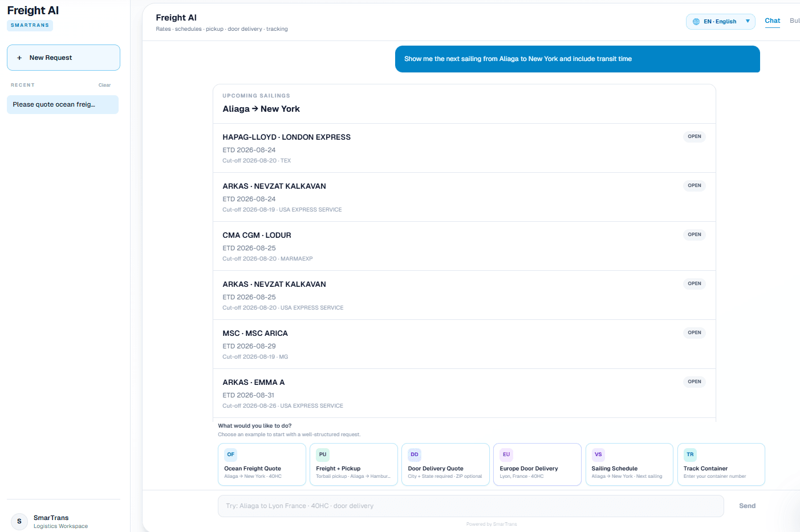This screenshot has width=800, height=532.
Task: Click the SmarTrans S avatar
Action: click(x=19, y=521)
